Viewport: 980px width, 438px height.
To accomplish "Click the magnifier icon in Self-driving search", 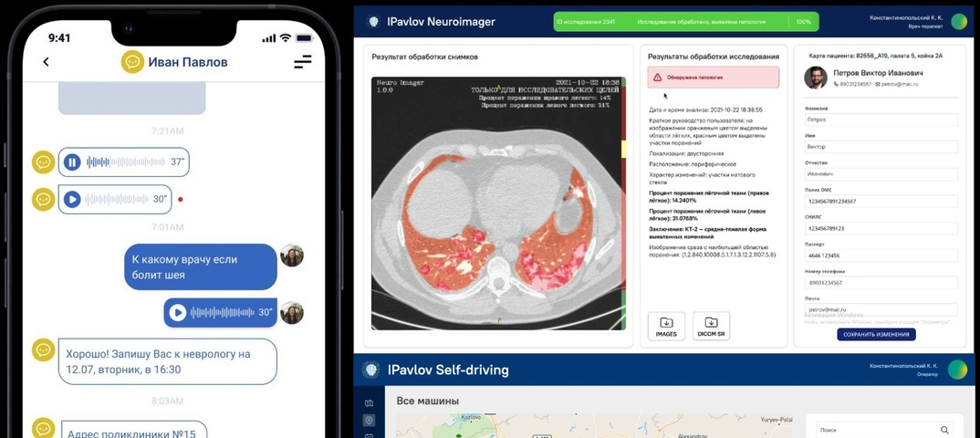I will click(944, 430).
